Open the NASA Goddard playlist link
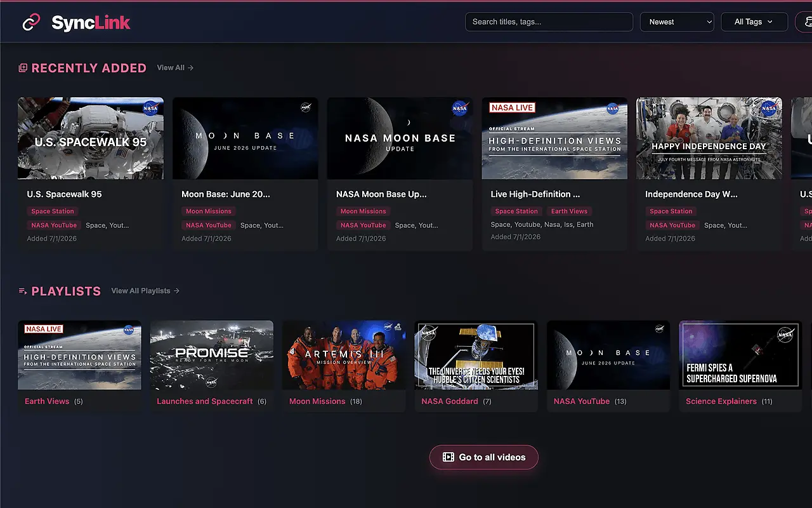The image size is (812, 508). tap(450, 401)
